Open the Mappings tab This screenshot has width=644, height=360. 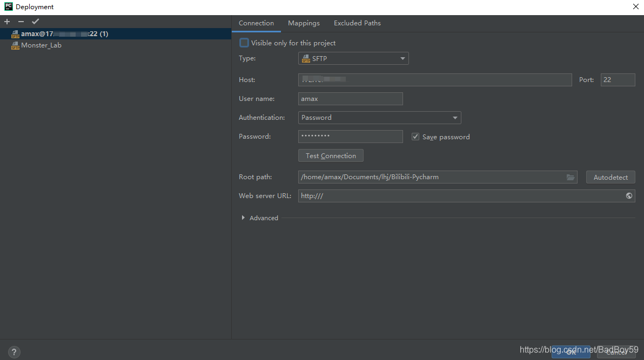pyautogui.click(x=304, y=23)
